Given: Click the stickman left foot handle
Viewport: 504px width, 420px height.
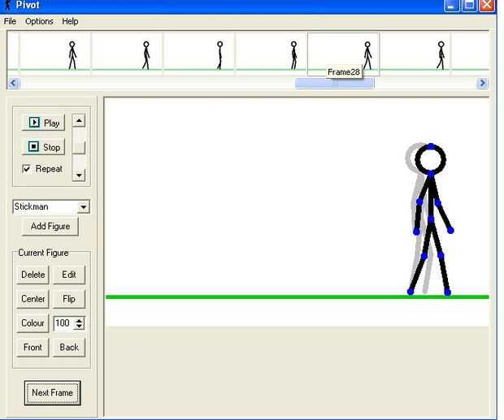Looking at the screenshot, I should pos(411,292).
